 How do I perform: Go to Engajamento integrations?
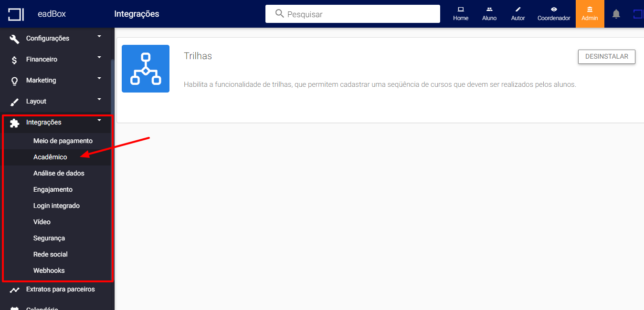point(53,189)
